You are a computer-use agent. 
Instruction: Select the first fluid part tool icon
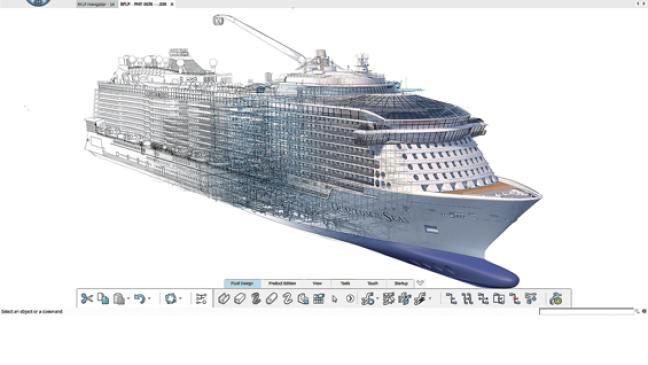(x=224, y=298)
